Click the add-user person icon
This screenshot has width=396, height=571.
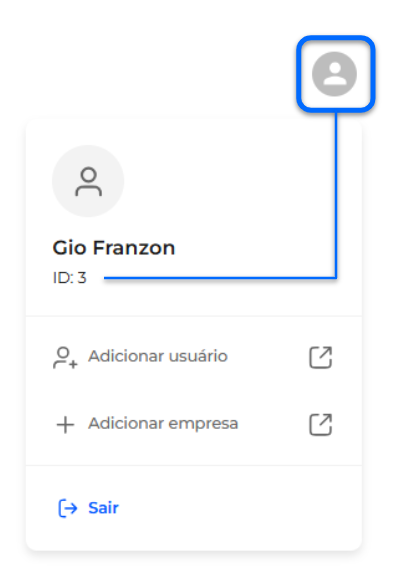click(x=65, y=358)
